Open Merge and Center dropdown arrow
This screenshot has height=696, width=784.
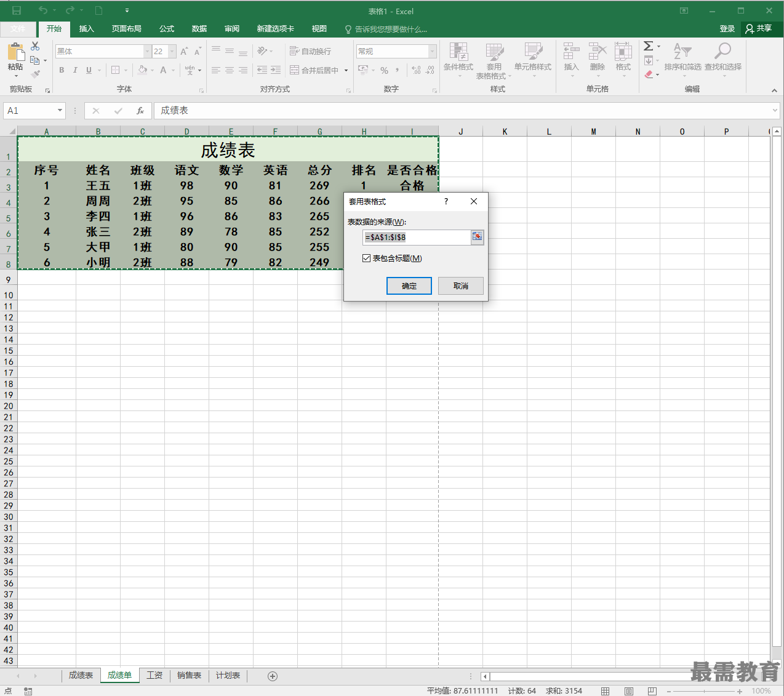346,70
